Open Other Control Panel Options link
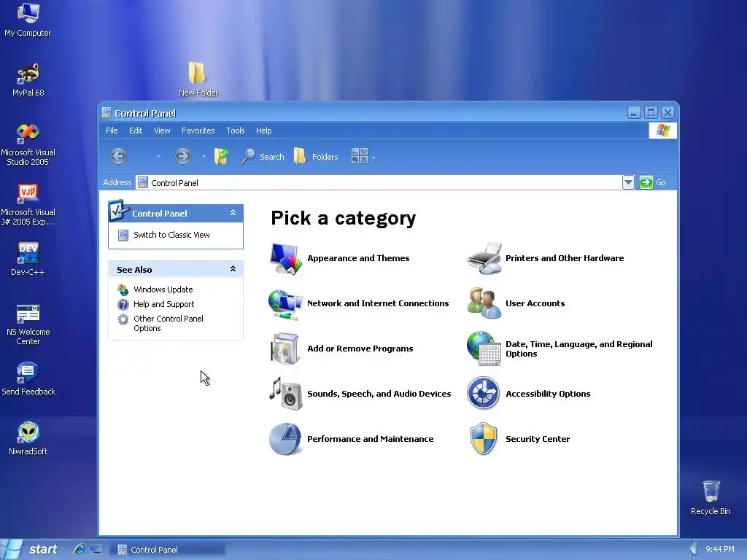This screenshot has height=560, width=747. click(x=169, y=323)
